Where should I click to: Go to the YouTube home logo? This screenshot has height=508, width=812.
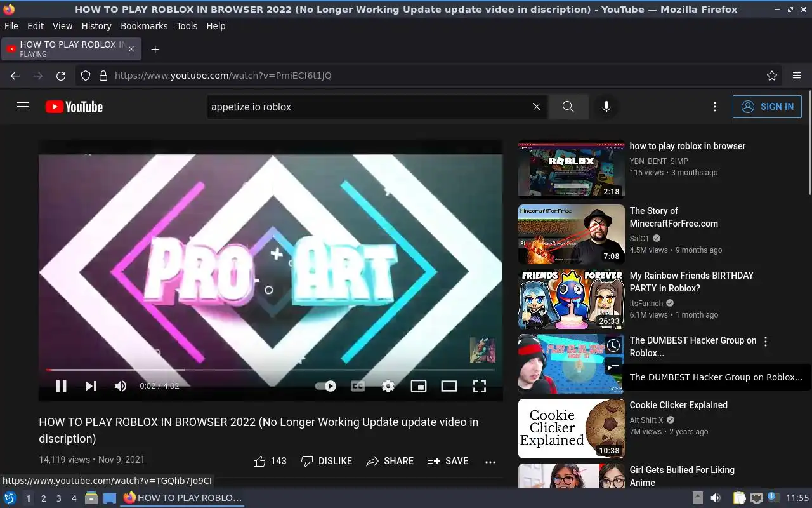pyautogui.click(x=74, y=107)
